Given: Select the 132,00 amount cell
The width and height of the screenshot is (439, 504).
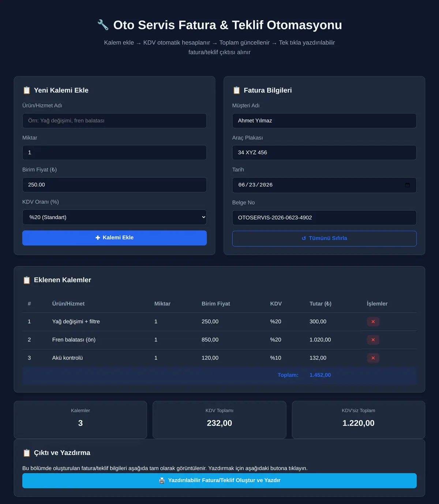Looking at the screenshot, I should pos(318,358).
